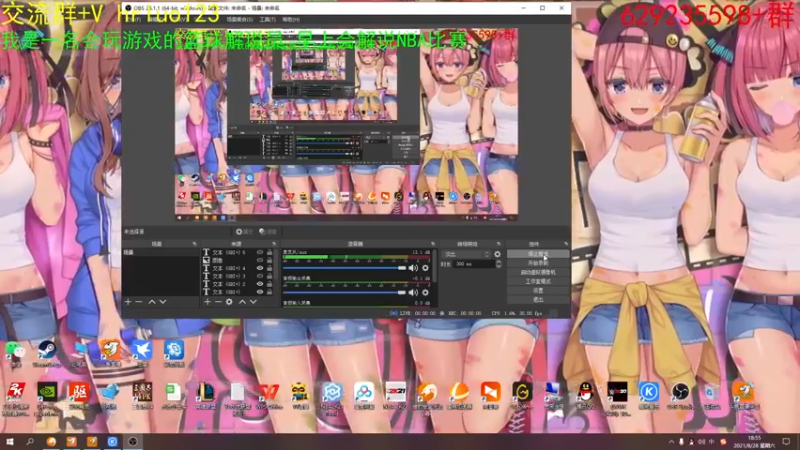Open WPS Office desktop icon
Viewport: 800px width, 450px height.
coord(269,395)
